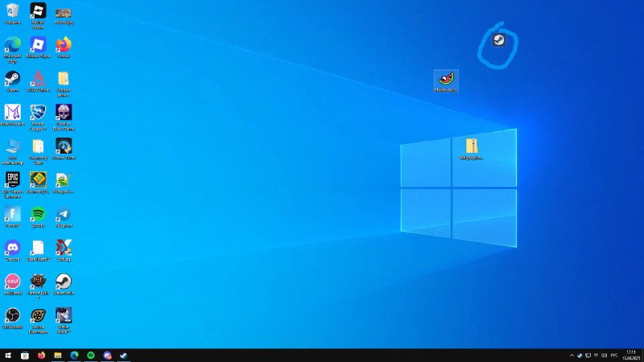
Task: Select the This PC desktop icon
Action: [x=12, y=146]
